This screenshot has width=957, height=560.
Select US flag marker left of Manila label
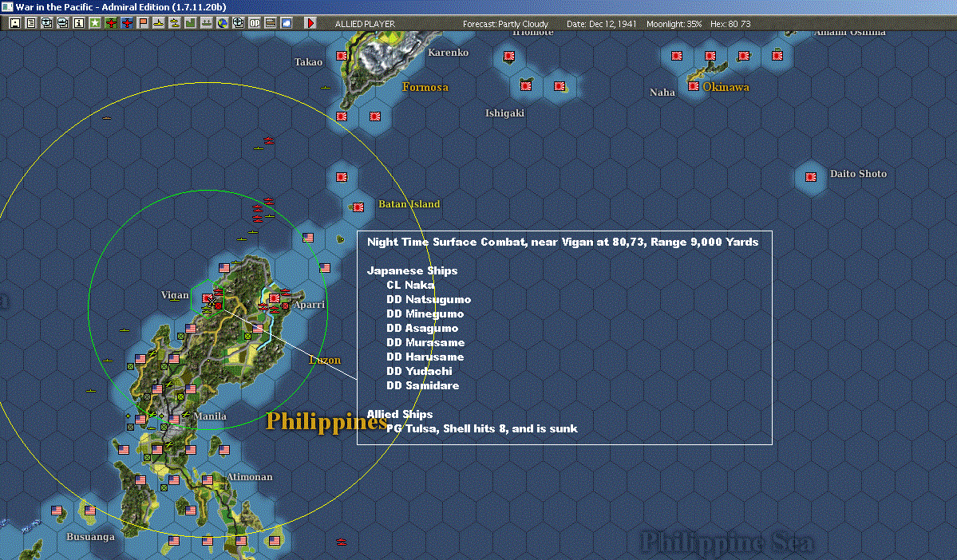click(x=175, y=419)
